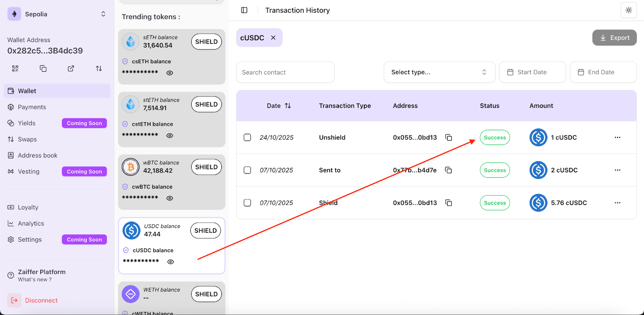644x315 pixels.
Task: Focus the Search contact field
Action: point(285,72)
